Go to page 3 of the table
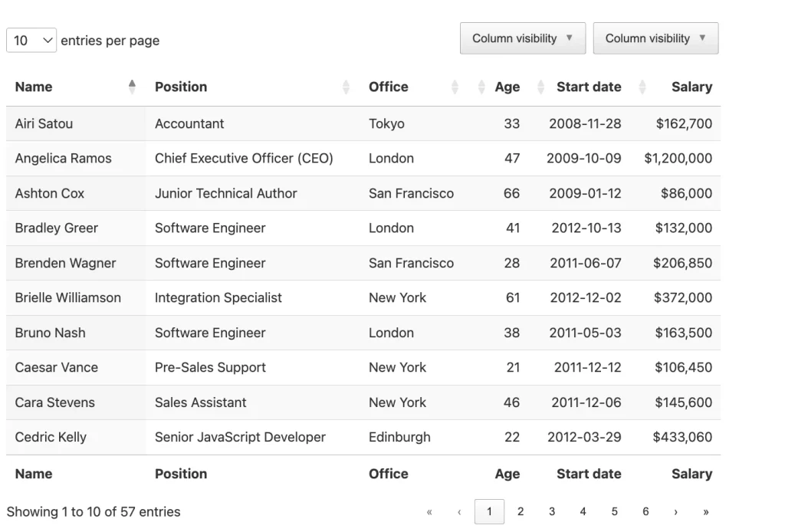Viewport: 785px width, 532px height. pyautogui.click(x=551, y=511)
